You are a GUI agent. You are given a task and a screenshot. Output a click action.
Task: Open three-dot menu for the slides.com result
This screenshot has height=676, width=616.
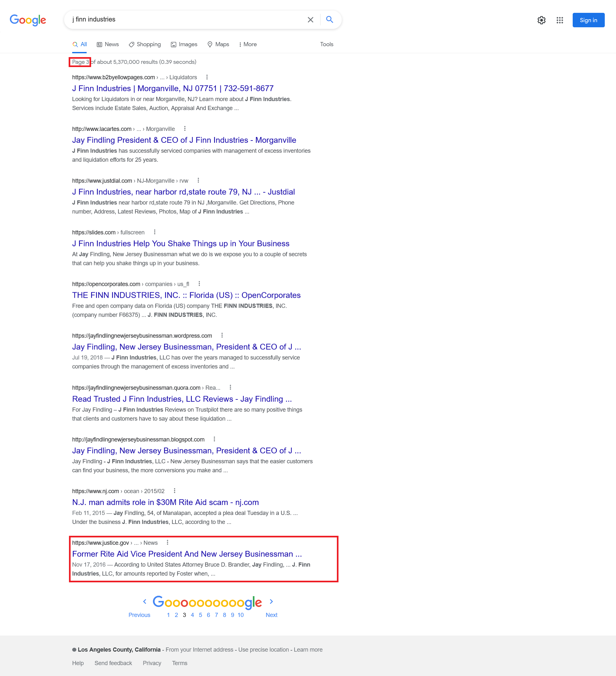(155, 232)
